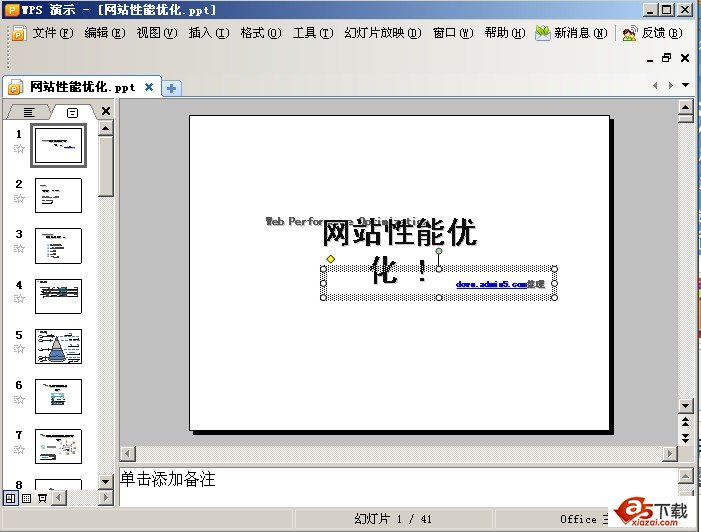701x532 pixels.
Task: Click slide editor scroll up arrow
Action: [686, 107]
